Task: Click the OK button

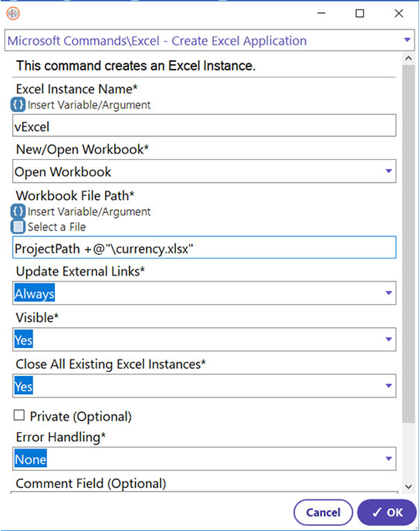Action: (x=387, y=512)
